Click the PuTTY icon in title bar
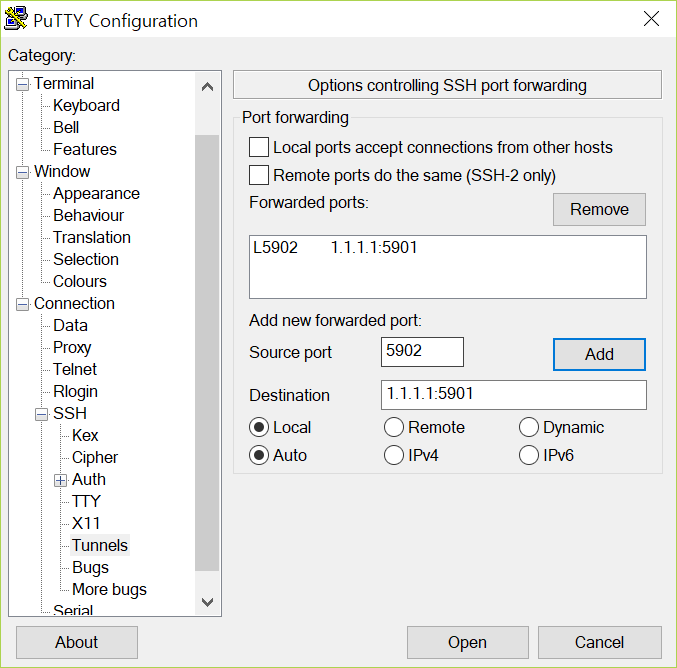677x668 pixels. [16, 19]
